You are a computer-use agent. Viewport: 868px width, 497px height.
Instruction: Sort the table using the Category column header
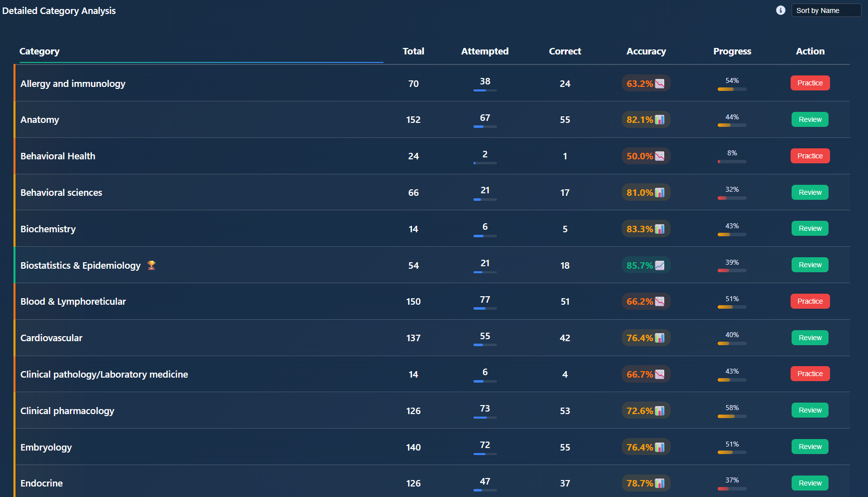(39, 51)
